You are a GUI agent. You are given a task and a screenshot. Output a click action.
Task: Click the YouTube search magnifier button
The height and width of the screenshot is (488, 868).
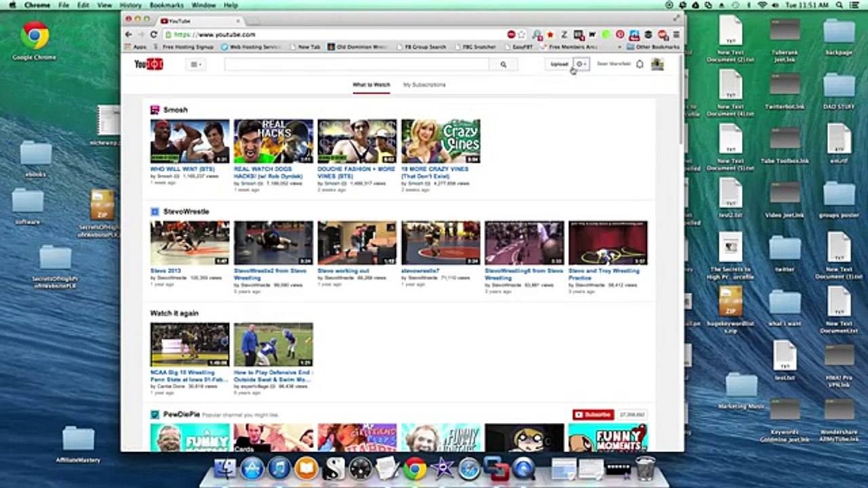point(503,64)
